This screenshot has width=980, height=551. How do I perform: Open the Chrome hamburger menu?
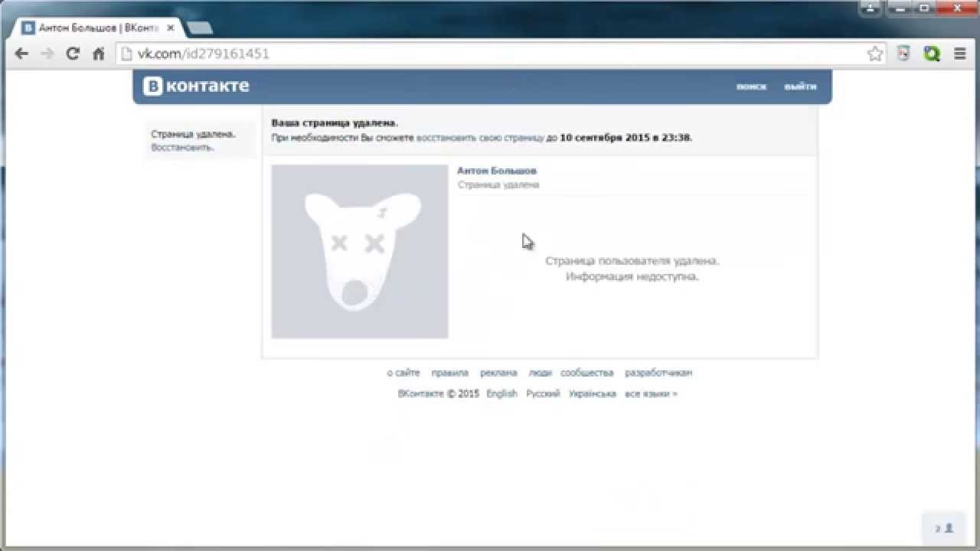[959, 54]
